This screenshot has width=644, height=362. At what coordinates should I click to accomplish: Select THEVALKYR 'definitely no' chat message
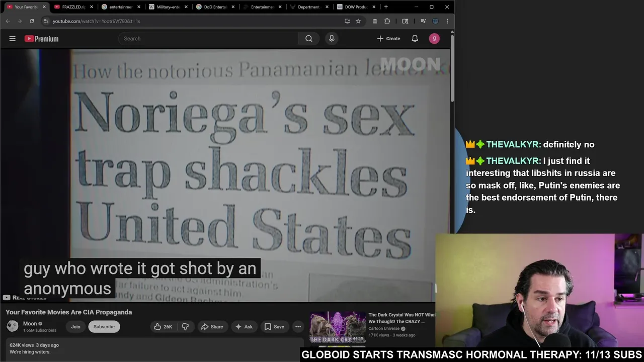click(530, 144)
